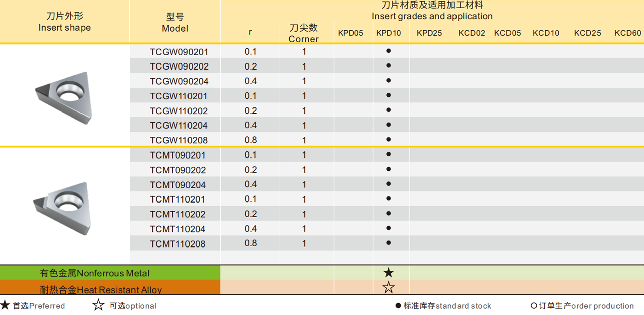This screenshot has width=644, height=315.
Task: Toggle stock availability for TCGW110208
Action: (388, 139)
